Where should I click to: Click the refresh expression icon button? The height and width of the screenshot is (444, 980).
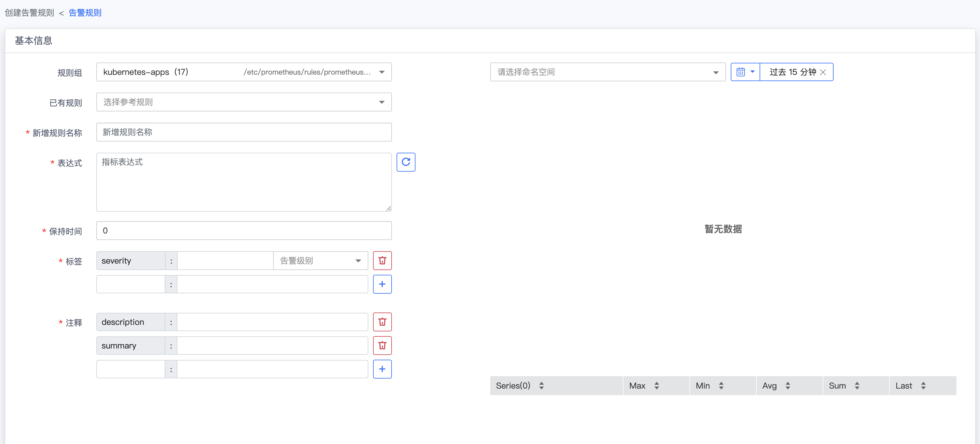coord(405,162)
